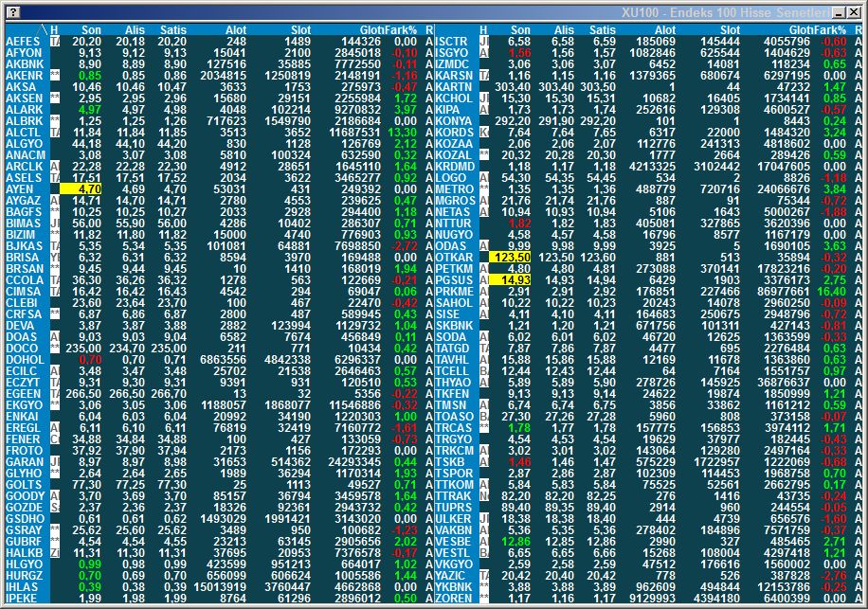868x609 pixels.
Task: Click the GARAN ticker cell
Action: (x=25, y=462)
